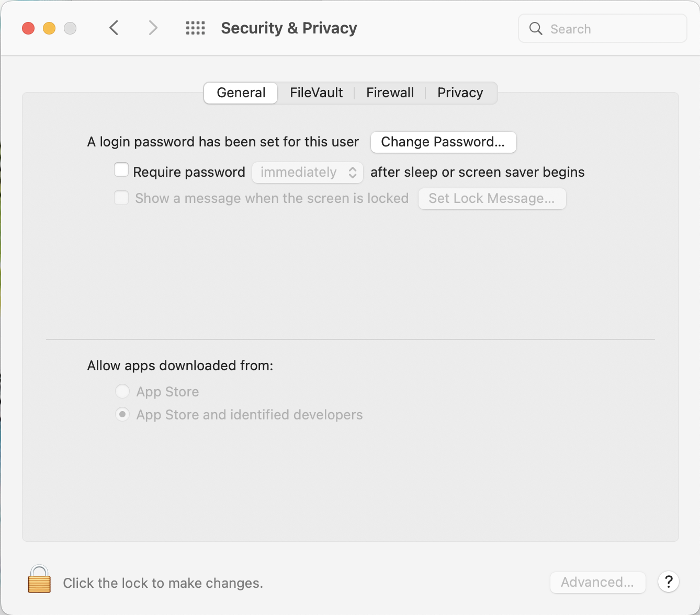700x615 pixels.
Task: Open help with the question mark button
Action: pyautogui.click(x=668, y=582)
